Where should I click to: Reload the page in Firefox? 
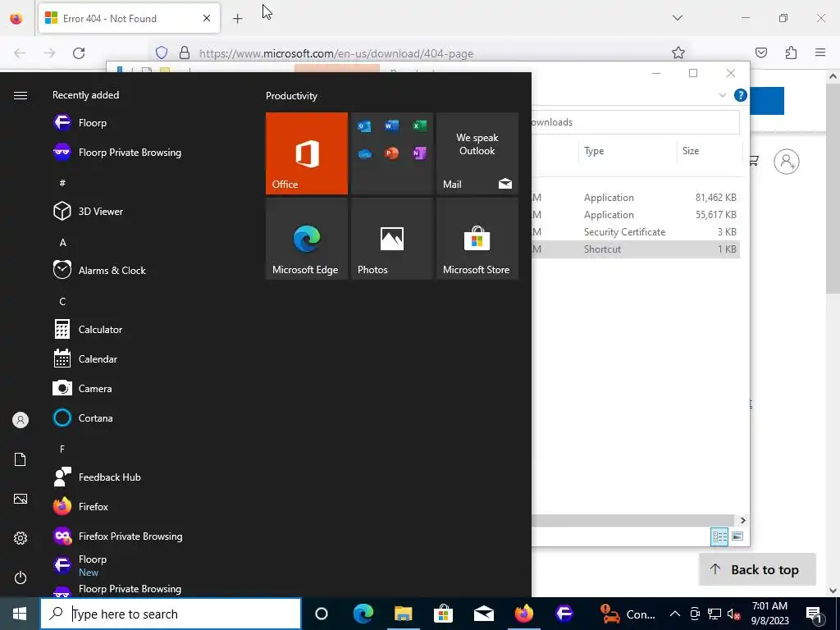(79, 53)
